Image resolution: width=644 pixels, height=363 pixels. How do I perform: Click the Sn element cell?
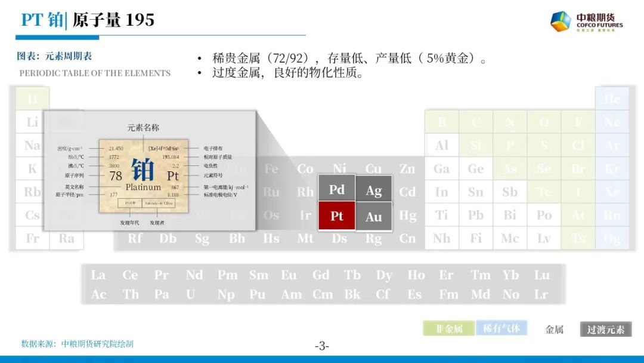pos(476,192)
